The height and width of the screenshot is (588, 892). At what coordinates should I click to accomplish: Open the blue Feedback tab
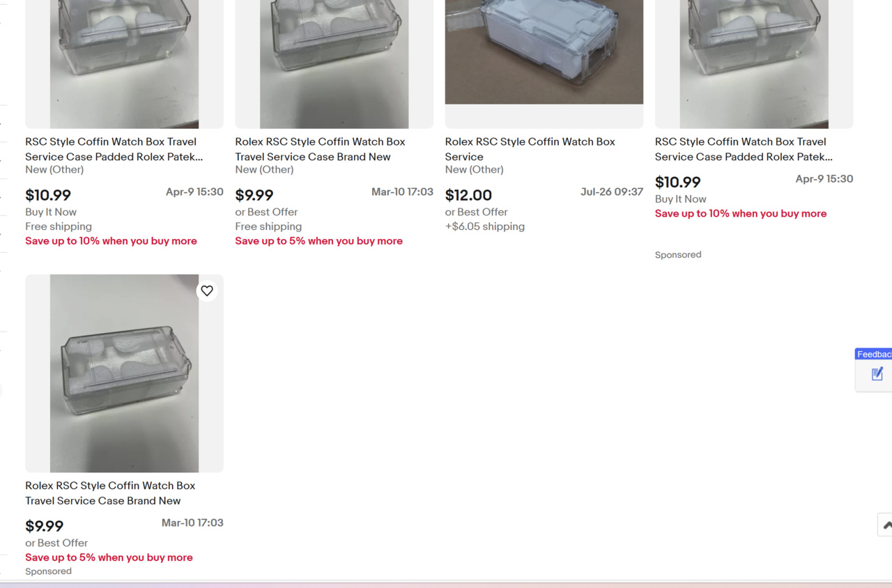(874, 354)
